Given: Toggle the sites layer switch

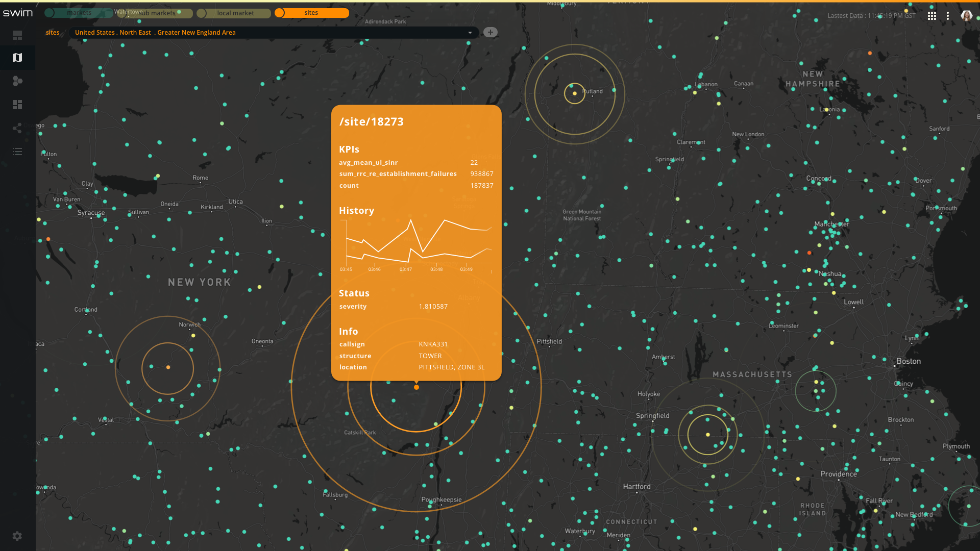Looking at the screenshot, I should point(311,13).
